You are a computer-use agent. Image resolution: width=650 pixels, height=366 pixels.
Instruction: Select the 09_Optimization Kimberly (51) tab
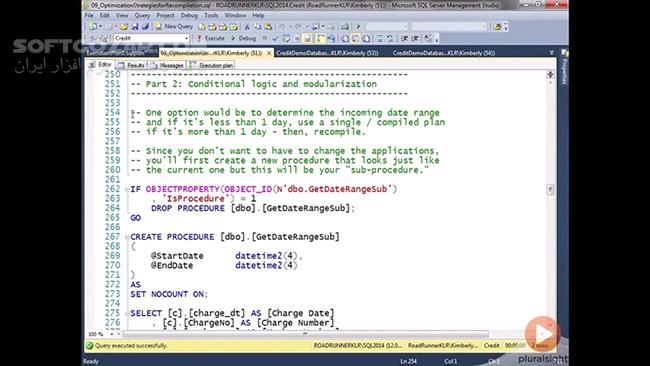(x=211, y=53)
